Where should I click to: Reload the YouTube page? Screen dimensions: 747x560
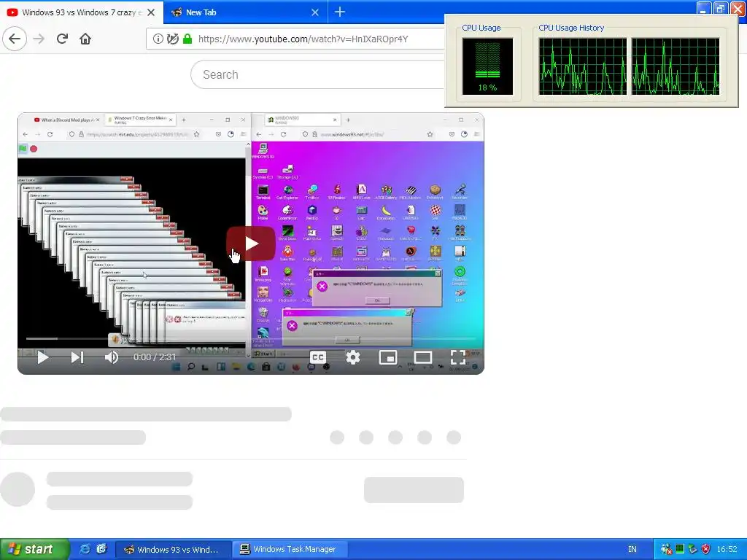(x=62, y=39)
